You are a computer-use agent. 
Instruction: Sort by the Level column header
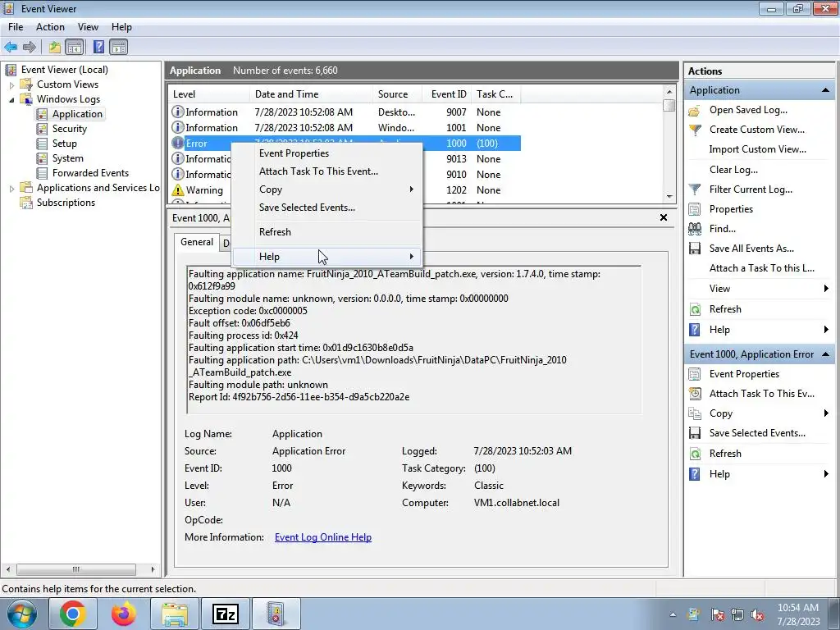click(209, 94)
